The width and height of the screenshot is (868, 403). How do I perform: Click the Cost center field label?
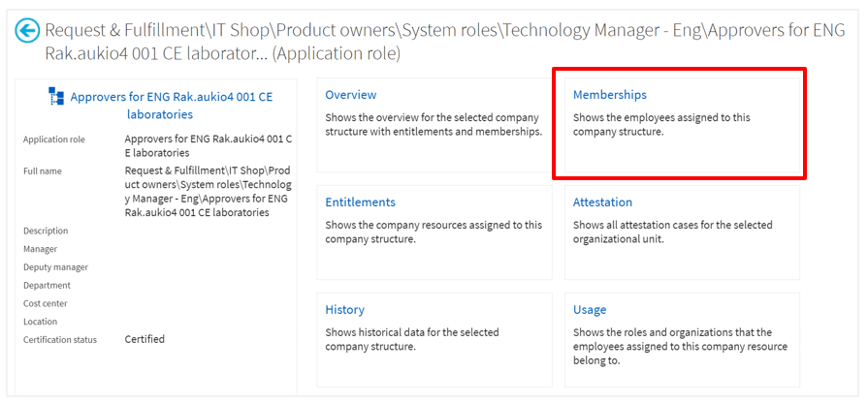(47, 303)
